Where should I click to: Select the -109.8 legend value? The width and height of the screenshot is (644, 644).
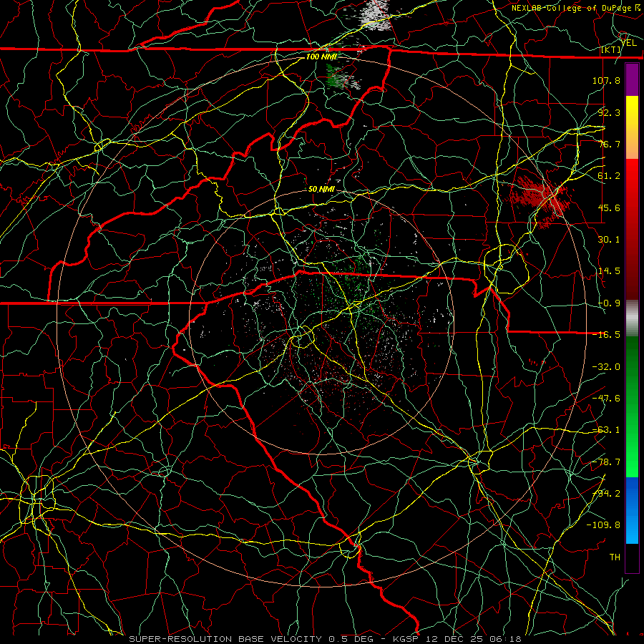point(603,525)
